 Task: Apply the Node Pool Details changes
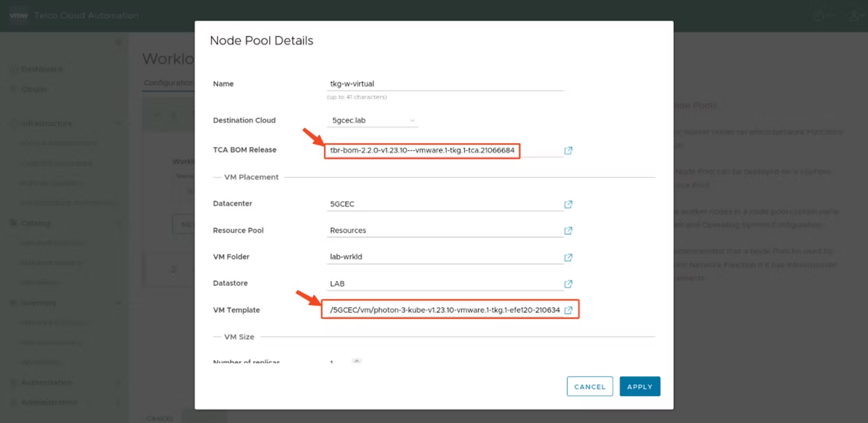tap(640, 386)
